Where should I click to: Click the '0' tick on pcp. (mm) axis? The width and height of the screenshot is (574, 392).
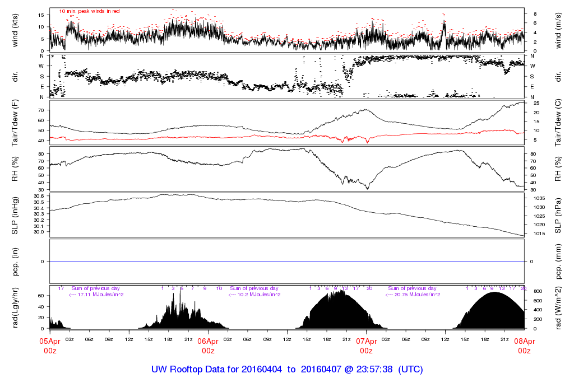[531, 262]
